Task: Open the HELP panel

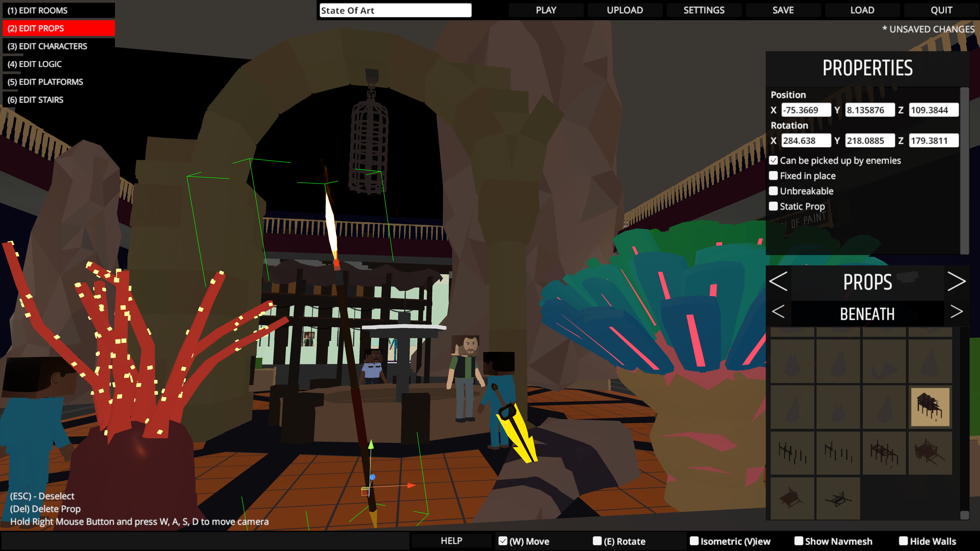Action: [451, 541]
